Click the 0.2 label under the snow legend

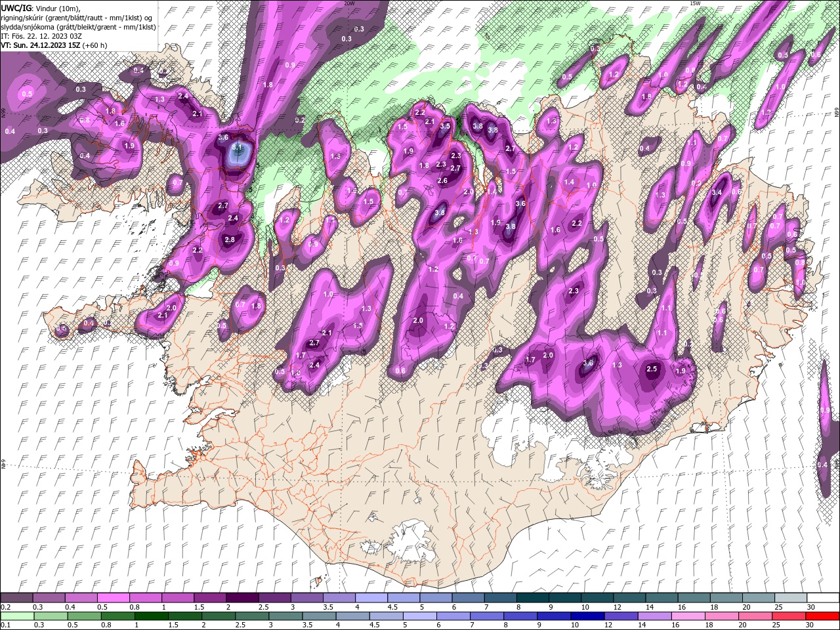(x=5, y=607)
